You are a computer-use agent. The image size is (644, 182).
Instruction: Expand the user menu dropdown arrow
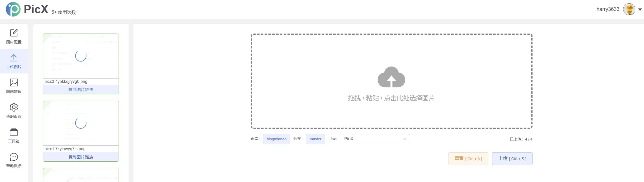coord(640,10)
